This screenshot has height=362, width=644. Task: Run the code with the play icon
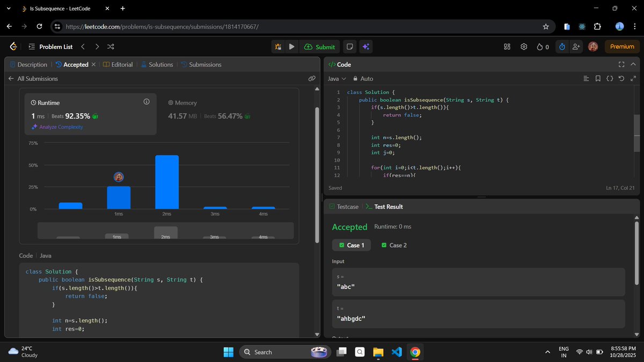click(291, 47)
